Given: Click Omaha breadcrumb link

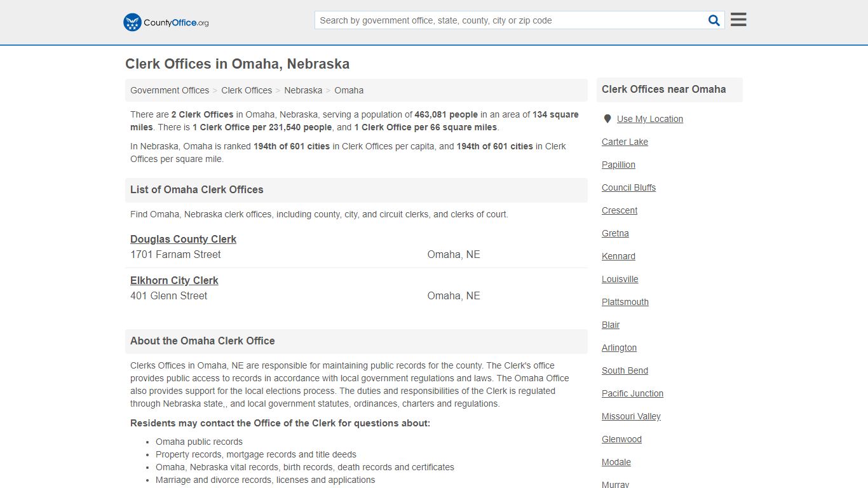Looking at the screenshot, I should [x=349, y=90].
